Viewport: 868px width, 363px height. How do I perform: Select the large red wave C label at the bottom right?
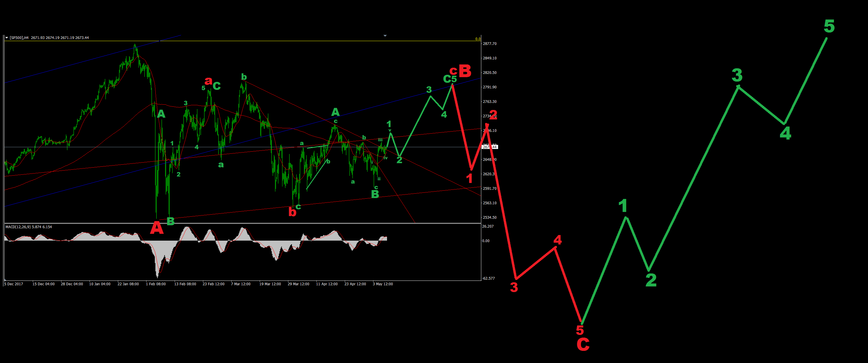click(x=583, y=344)
